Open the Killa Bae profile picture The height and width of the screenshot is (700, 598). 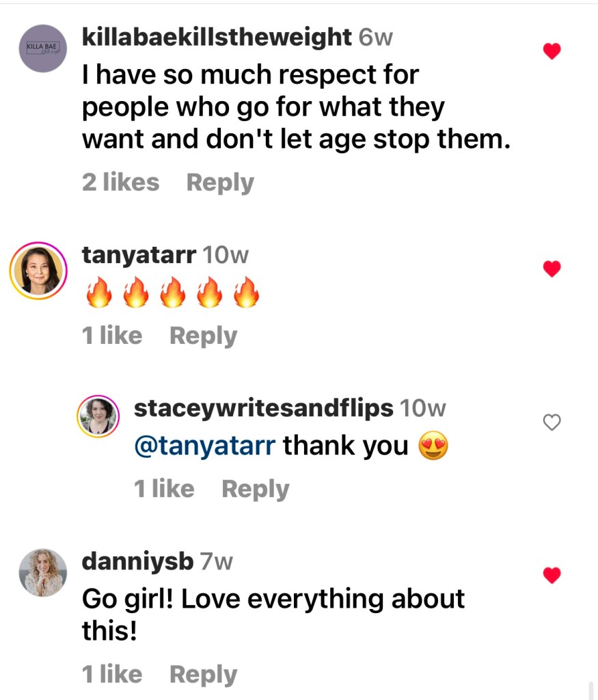click(43, 48)
